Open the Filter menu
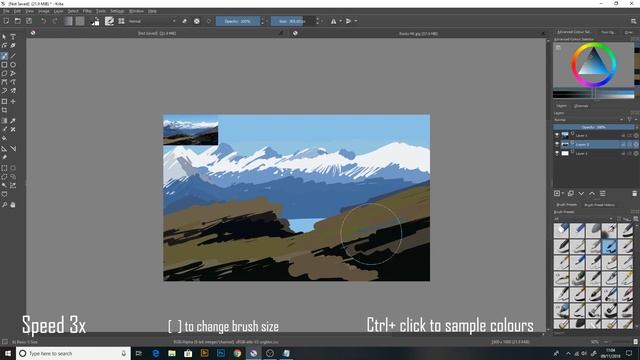The height and width of the screenshot is (360, 640). coord(87,11)
